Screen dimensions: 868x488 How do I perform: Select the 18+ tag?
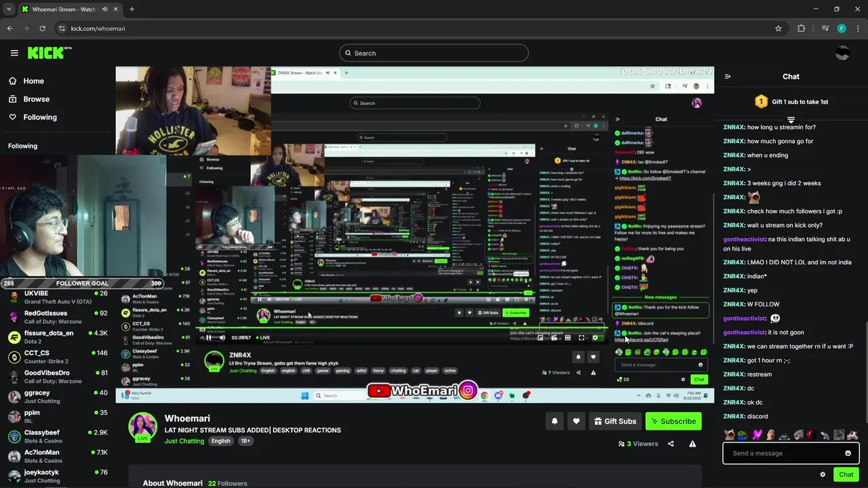click(x=245, y=441)
